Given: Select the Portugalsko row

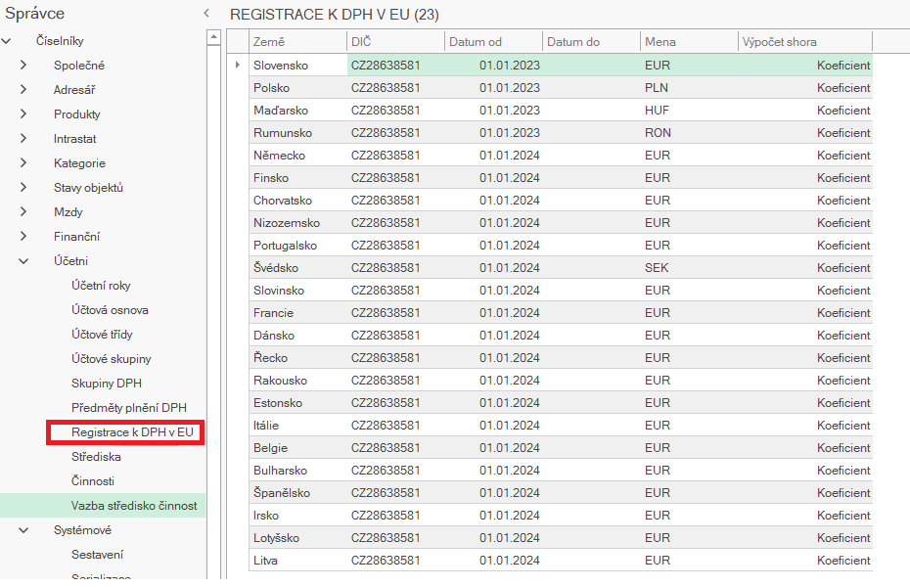Looking at the screenshot, I should click(561, 245).
